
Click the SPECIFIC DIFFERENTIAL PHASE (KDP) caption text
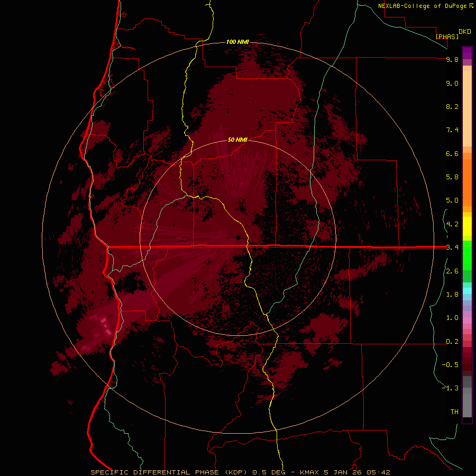pos(170,472)
